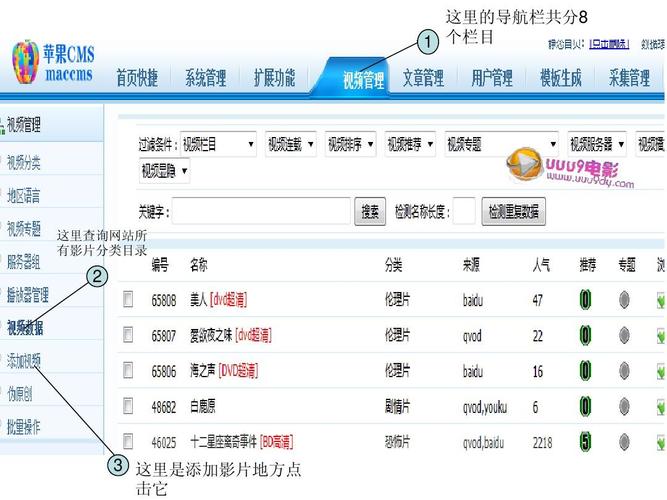This screenshot has width=667, height=500.
Task: Open the 视频栏目 filter dropdown
Action: 218,145
